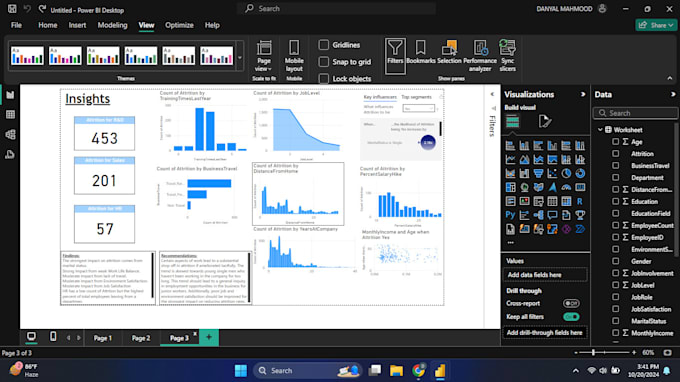Open Report view from left sidebar
Image resolution: width=680 pixels, height=382 pixels.
click(x=10, y=95)
